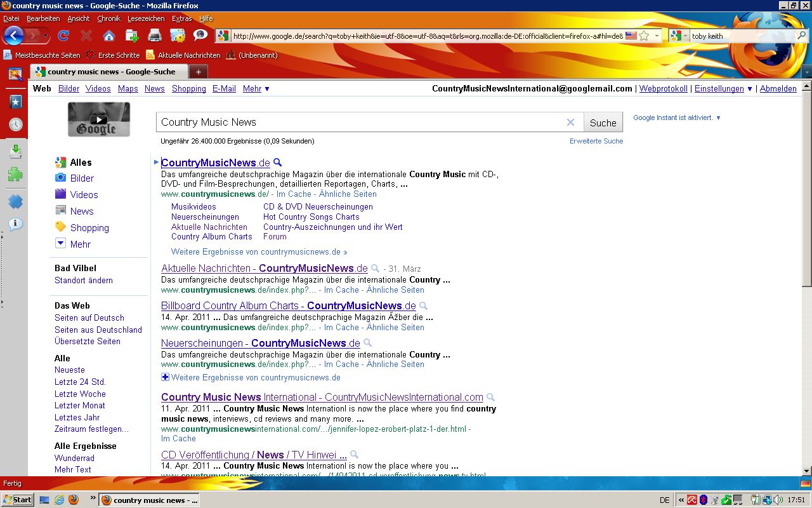812x508 pixels.
Task: Open the Lesezeichen menu
Action: click(x=146, y=18)
